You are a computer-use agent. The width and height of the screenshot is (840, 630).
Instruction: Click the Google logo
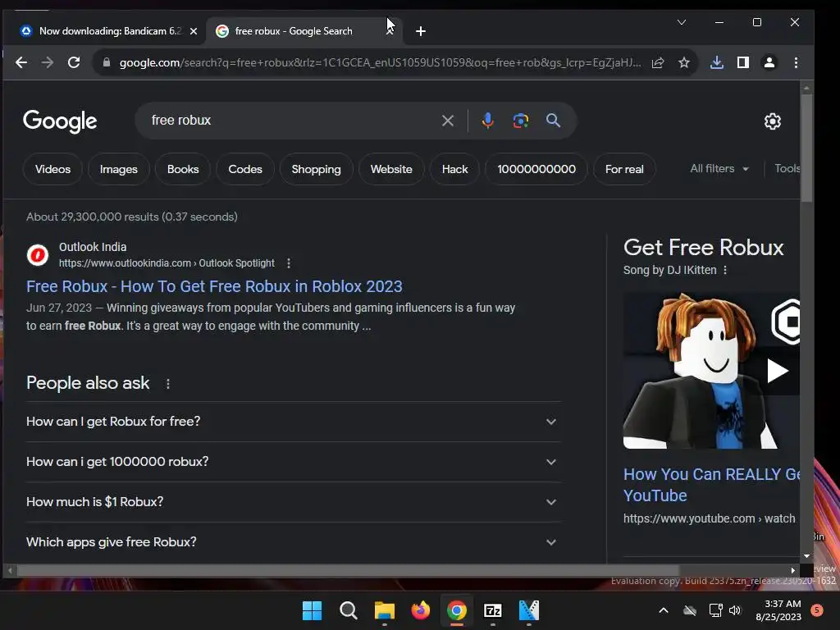[x=60, y=121]
